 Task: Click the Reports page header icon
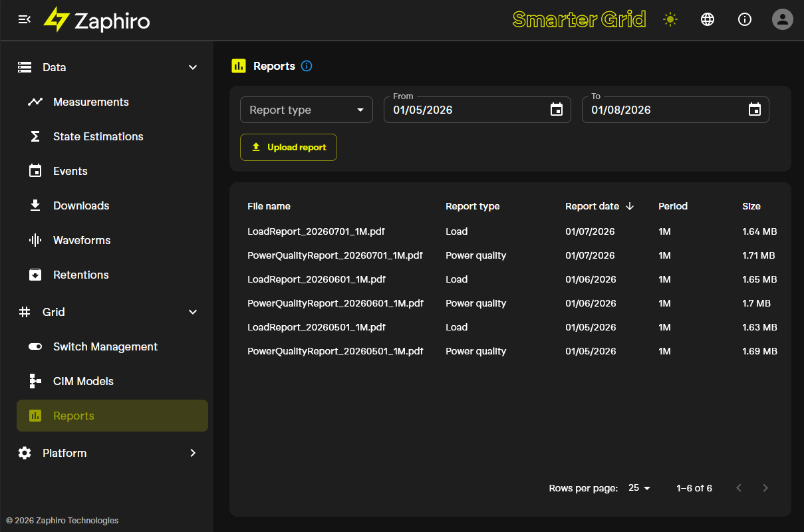point(239,66)
